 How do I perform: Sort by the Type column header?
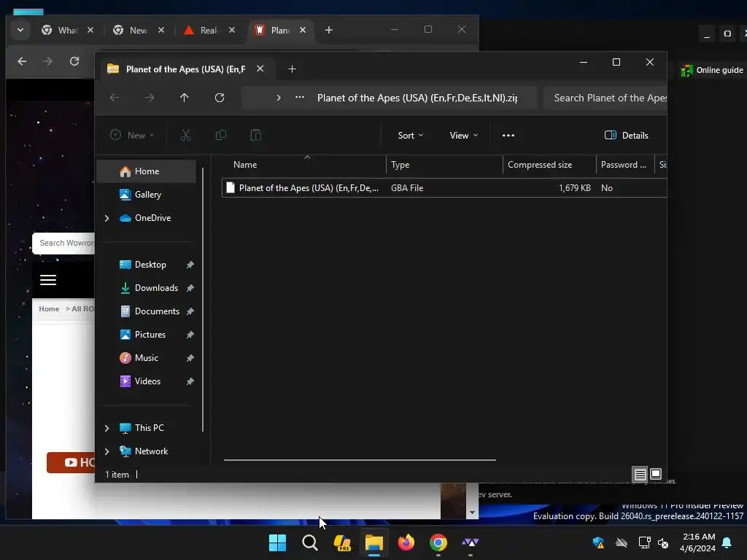tap(444, 165)
